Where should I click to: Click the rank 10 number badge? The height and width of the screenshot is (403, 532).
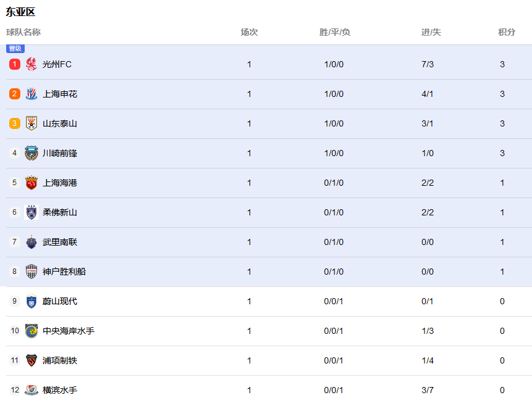tap(15, 331)
